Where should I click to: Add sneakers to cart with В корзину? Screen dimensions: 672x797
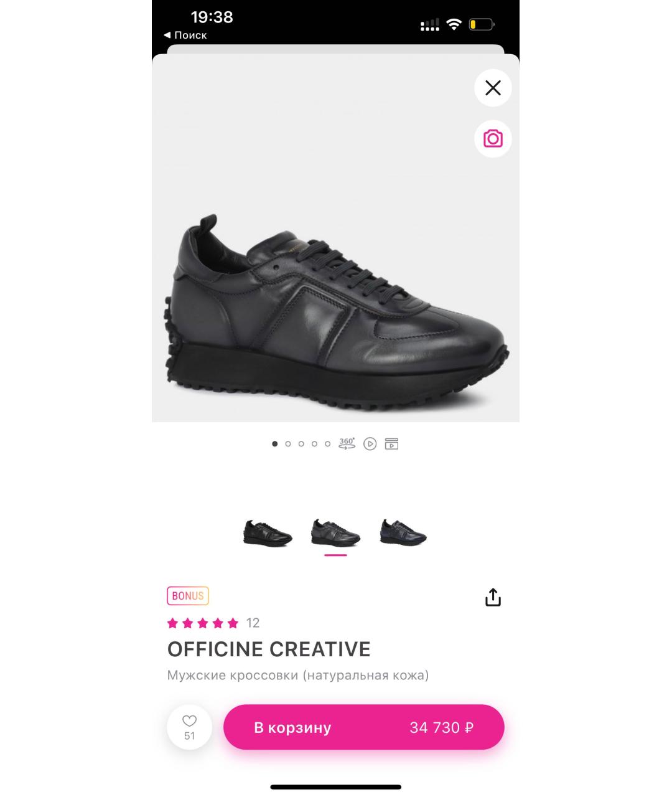click(364, 727)
